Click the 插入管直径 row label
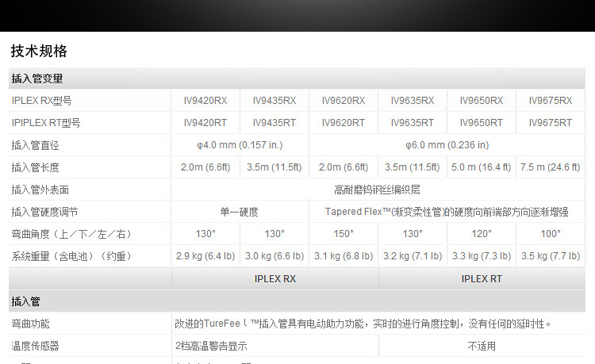The height and width of the screenshot is (364, 595). click(35, 145)
